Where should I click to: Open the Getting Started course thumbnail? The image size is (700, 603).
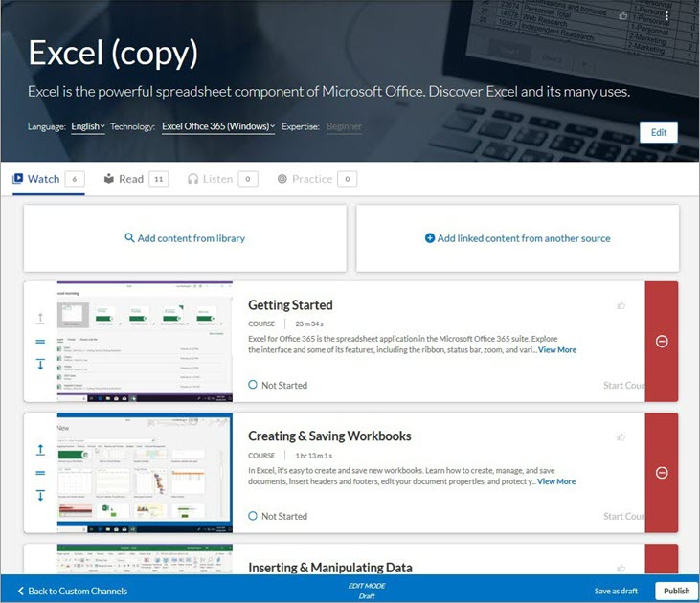click(144, 341)
